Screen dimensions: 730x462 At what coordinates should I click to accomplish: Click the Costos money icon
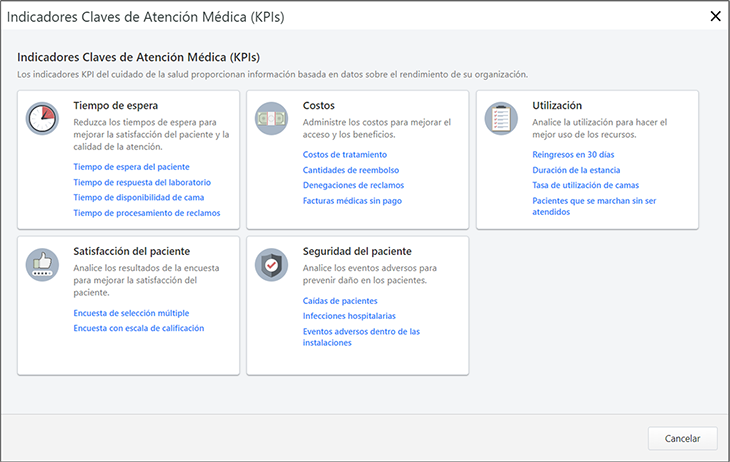pyautogui.click(x=271, y=118)
